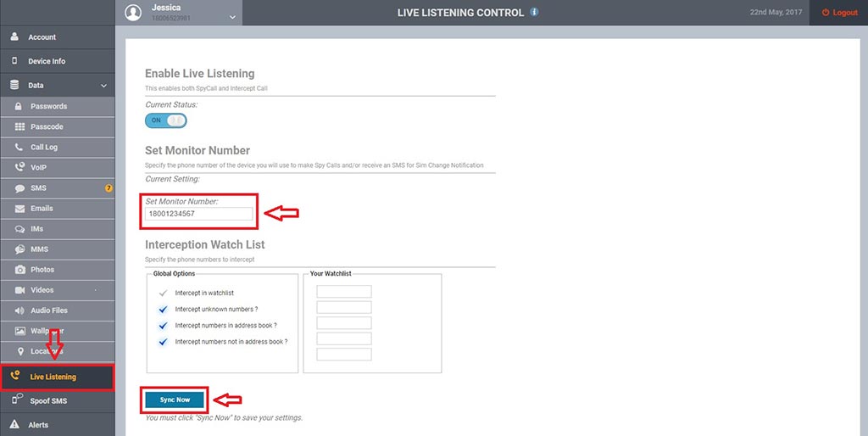Viewport: 868px width, 436px height.
Task: Click the info icon beside Live Listening Control
Action: tap(533, 13)
